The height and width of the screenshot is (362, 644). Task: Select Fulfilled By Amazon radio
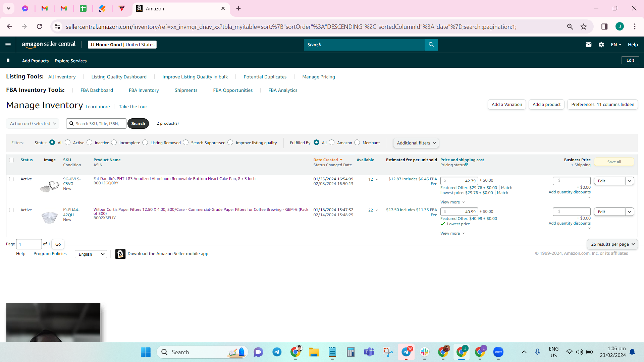point(332,142)
